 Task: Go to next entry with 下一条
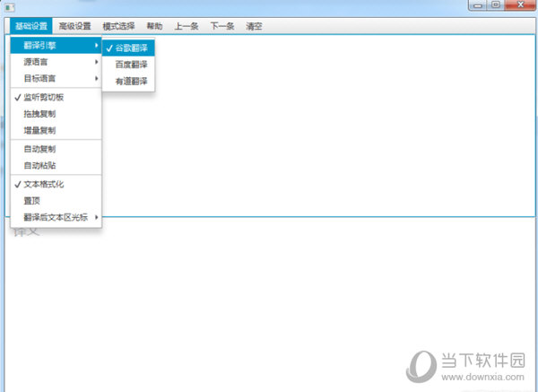pyautogui.click(x=222, y=26)
